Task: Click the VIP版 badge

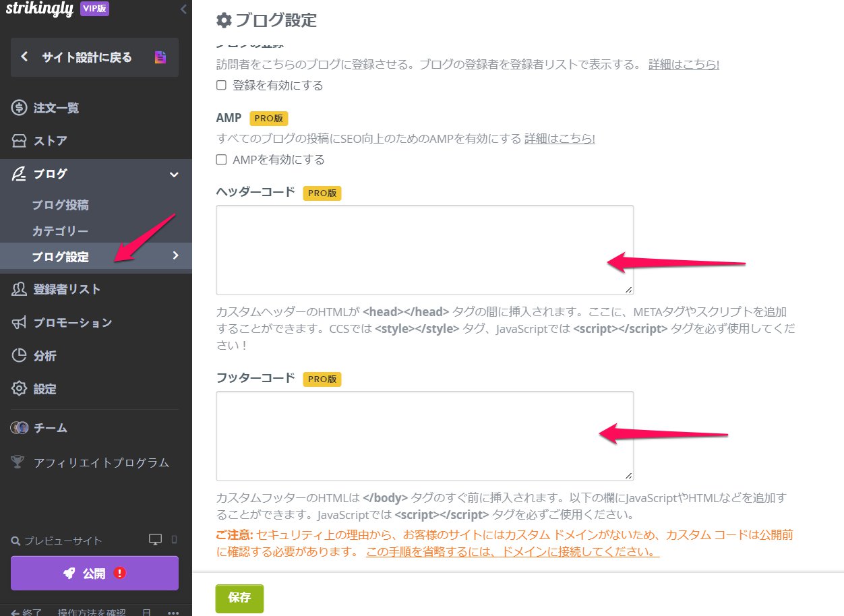Action: point(94,9)
